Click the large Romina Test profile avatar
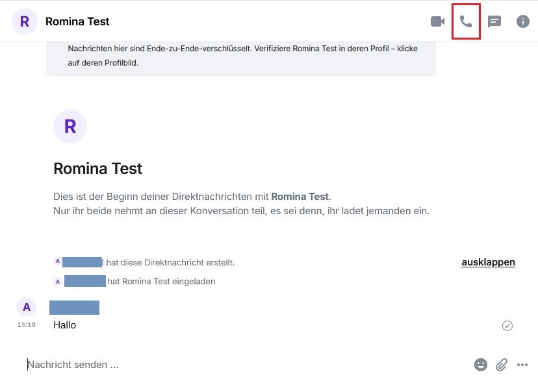The image size is (538, 392). 70,126
